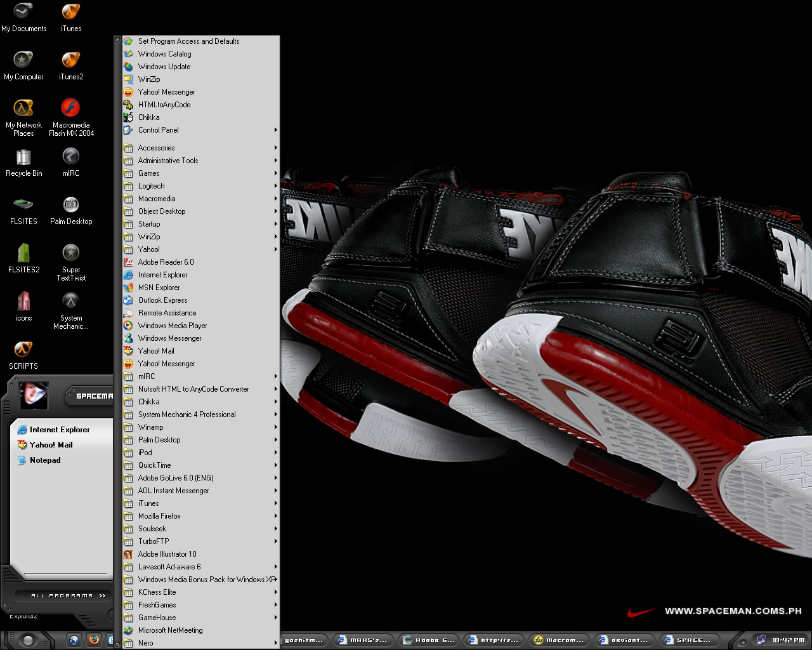
Task: Open the Mozilla Firefox folder entry
Action: pos(200,516)
